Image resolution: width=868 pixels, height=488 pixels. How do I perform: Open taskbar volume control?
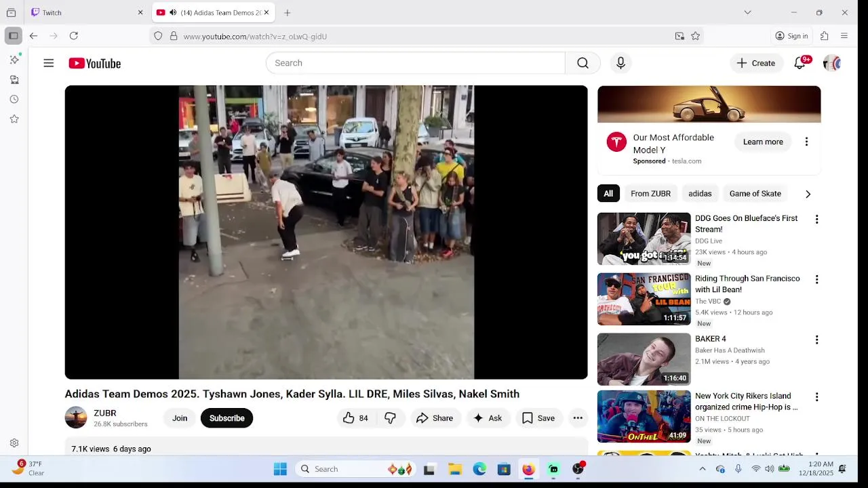point(770,469)
